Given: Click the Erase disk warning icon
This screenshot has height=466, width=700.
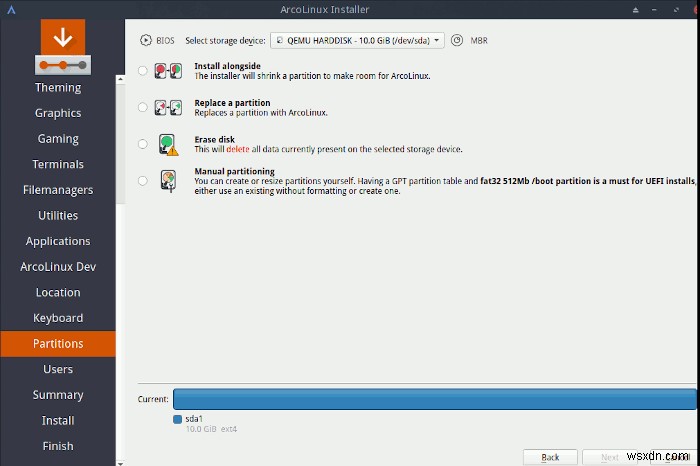Looking at the screenshot, I should tap(169, 145).
